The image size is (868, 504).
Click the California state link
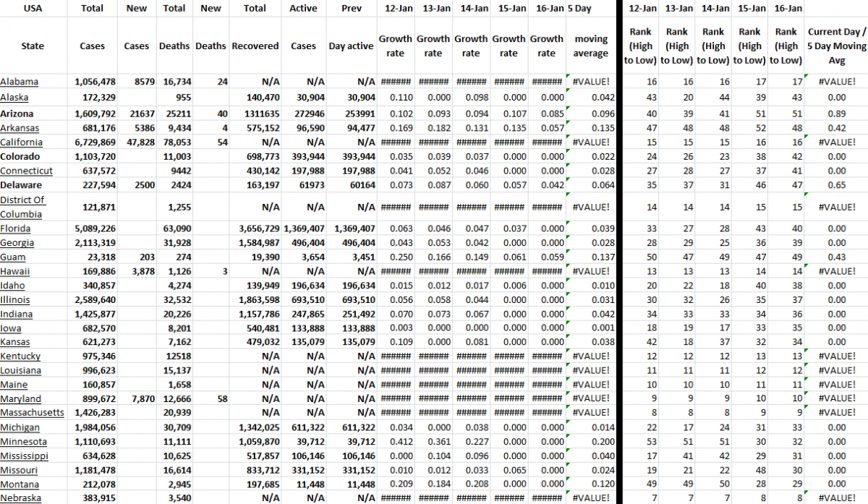coord(22,142)
